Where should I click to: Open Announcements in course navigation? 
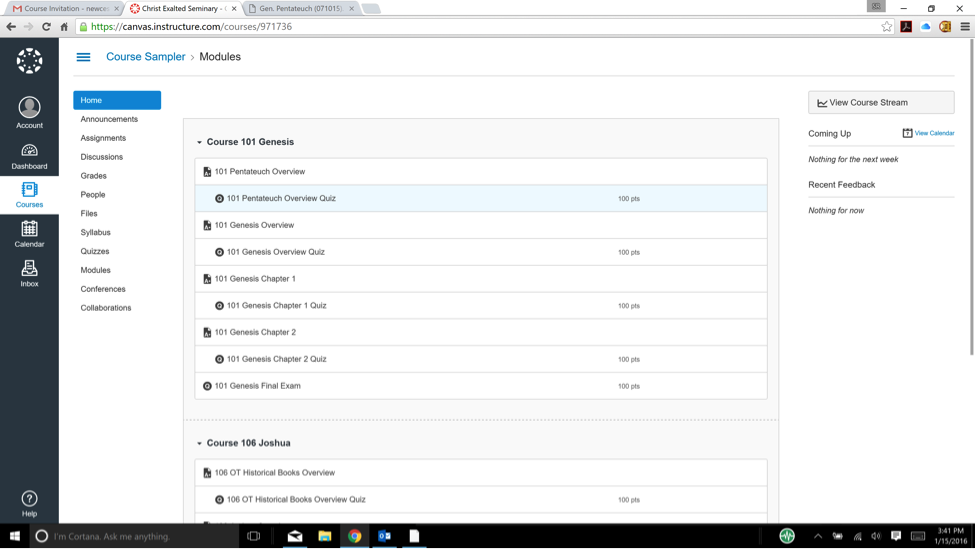109,119
